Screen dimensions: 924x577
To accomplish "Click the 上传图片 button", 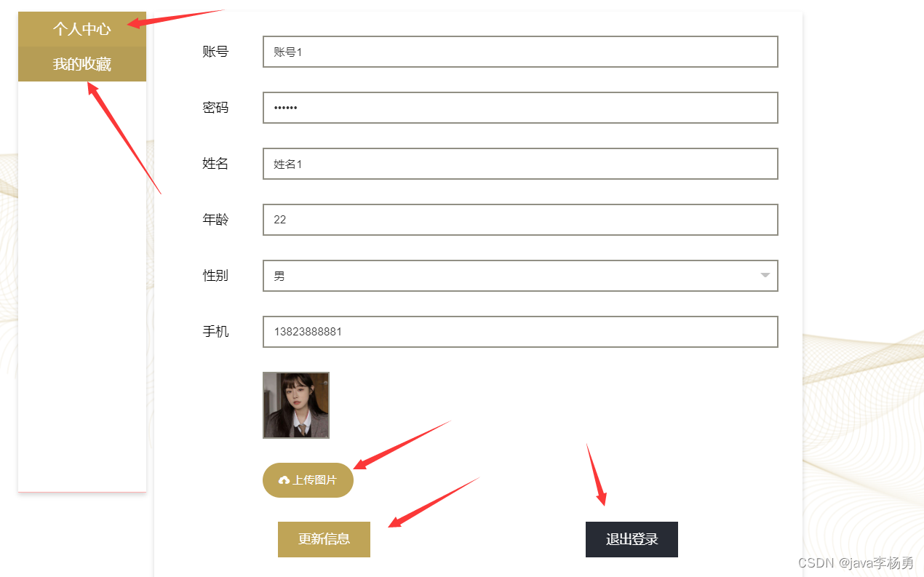I will (x=308, y=480).
